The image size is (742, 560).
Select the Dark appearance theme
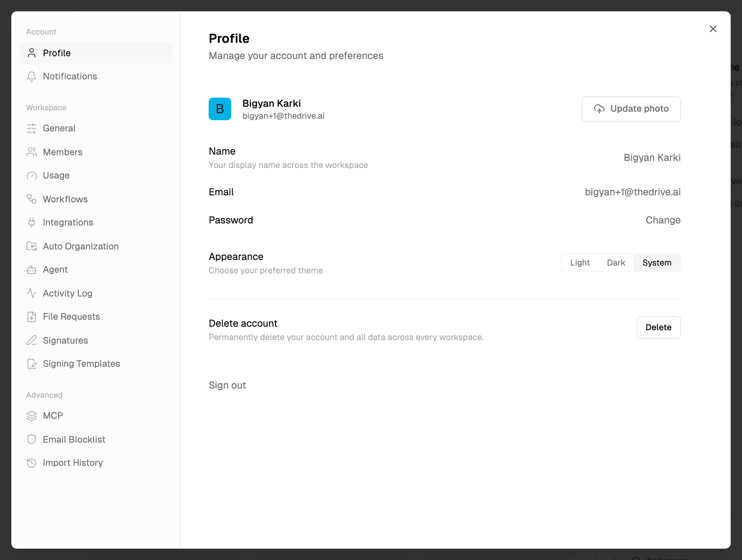click(x=616, y=263)
